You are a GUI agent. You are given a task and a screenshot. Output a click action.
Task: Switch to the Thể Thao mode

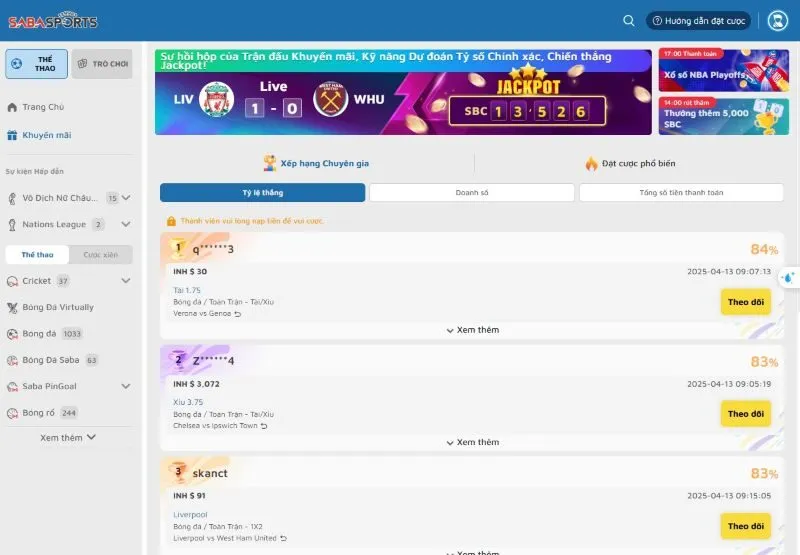click(36, 64)
